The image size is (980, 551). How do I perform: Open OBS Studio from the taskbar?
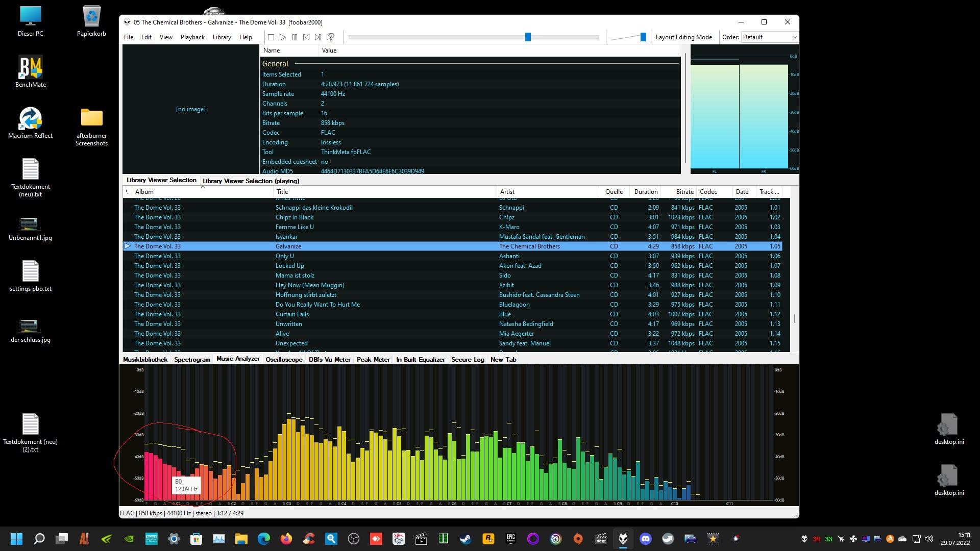click(354, 539)
